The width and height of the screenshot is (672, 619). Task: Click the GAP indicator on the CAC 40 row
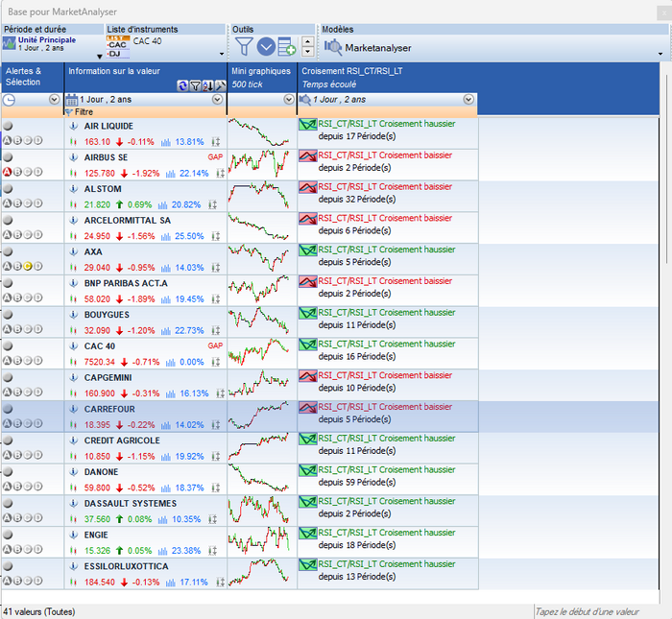coord(215,345)
